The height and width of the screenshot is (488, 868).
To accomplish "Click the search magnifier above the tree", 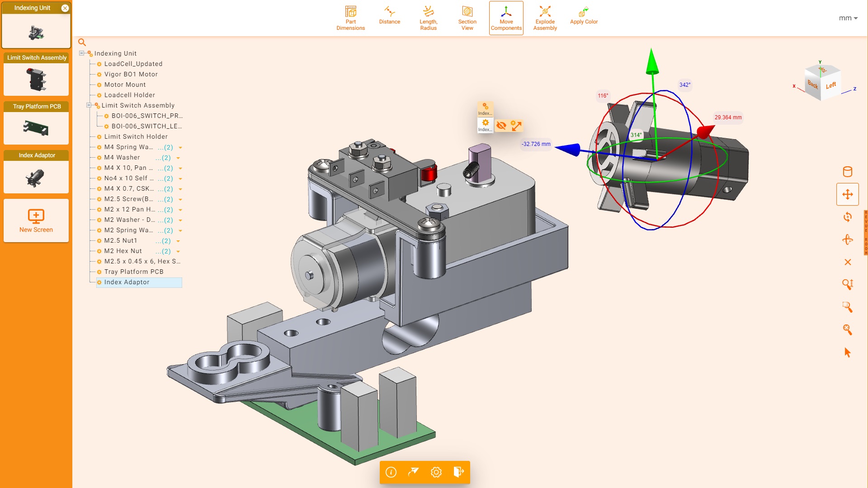I will pyautogui.click(x=82, y=42).
